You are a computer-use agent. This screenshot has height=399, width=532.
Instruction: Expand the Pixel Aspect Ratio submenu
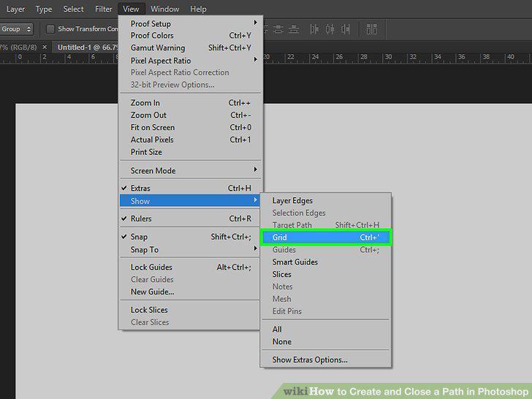[x=191, y=61]
